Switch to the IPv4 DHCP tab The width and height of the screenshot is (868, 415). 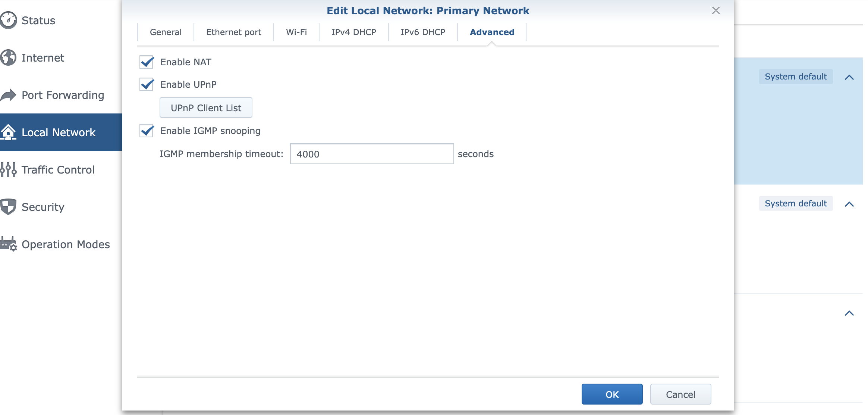tap(353, 32)
